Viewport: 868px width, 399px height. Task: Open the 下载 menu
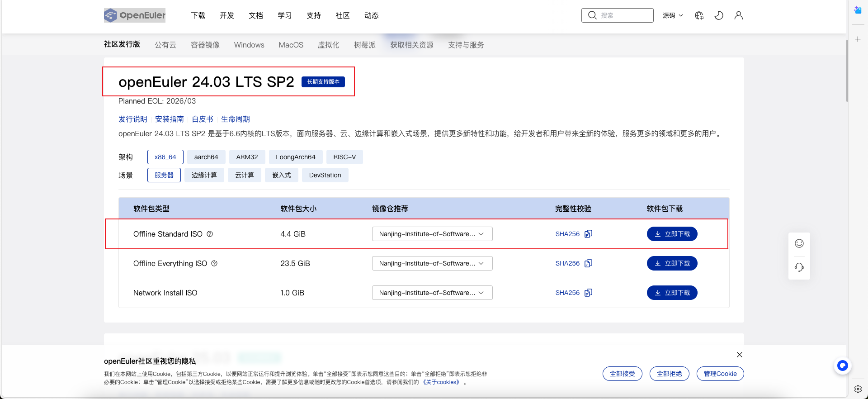[x=198, y=15]
